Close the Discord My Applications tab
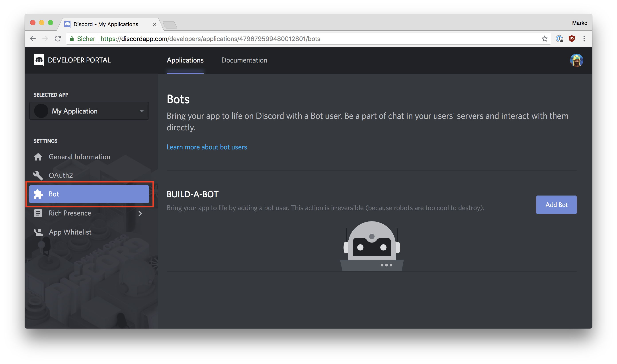This screenshot has height=364, width=617. click(154, 24)
